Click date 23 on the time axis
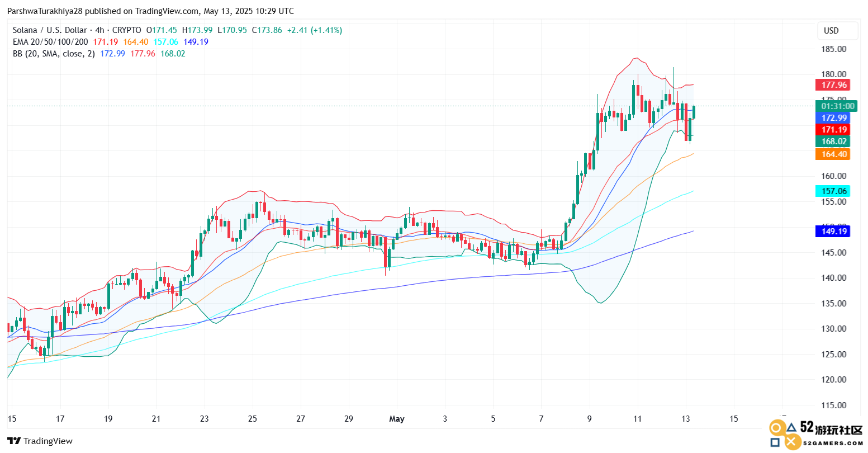Viewport: 868px width, 453px height. click(205, 419)
